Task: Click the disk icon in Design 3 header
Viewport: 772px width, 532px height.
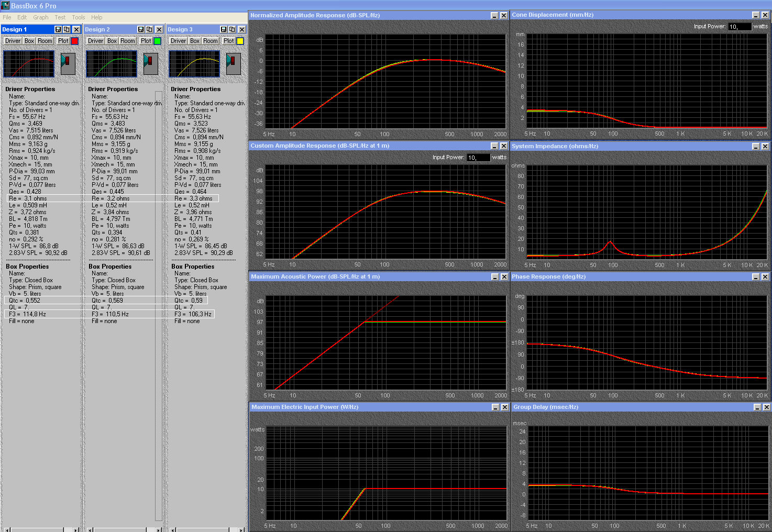Action: (x=224, y=29)
